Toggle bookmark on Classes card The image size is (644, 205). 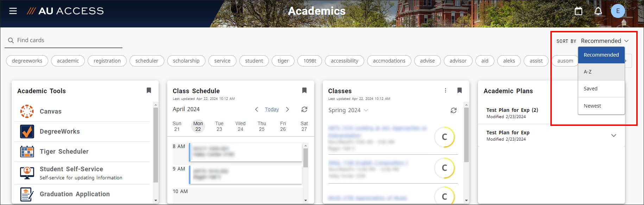(460, 90)
